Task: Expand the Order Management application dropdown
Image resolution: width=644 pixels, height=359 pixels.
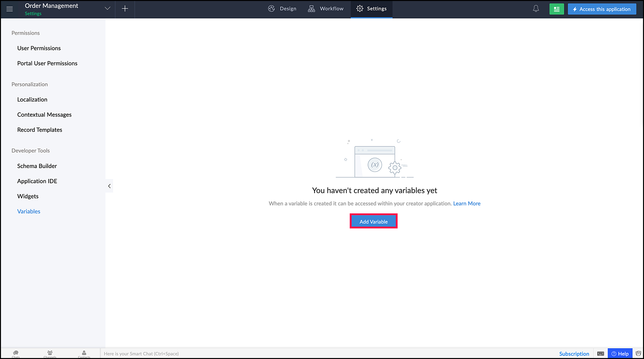Action: click(x=108, y=9)
